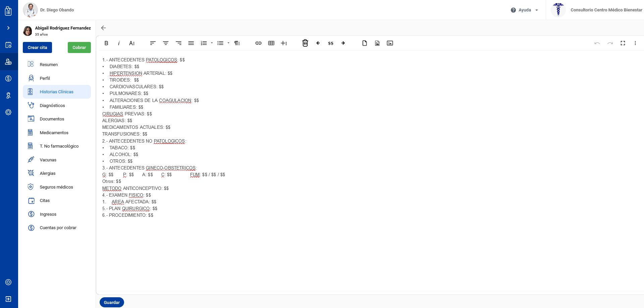Viewport: 644px width, 308px height.
Task: Open the unordered list style dropdown arrow
Action: [x=228, y=43]
